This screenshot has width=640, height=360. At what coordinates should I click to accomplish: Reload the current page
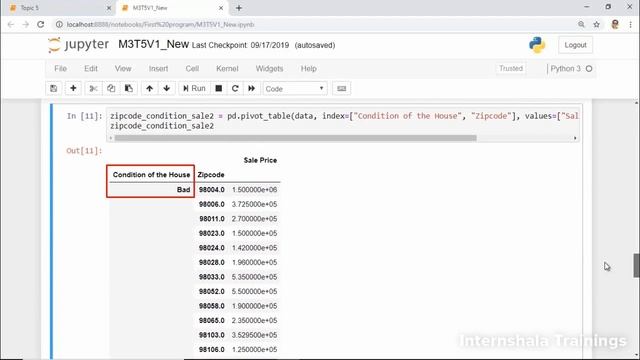[40, 24]
